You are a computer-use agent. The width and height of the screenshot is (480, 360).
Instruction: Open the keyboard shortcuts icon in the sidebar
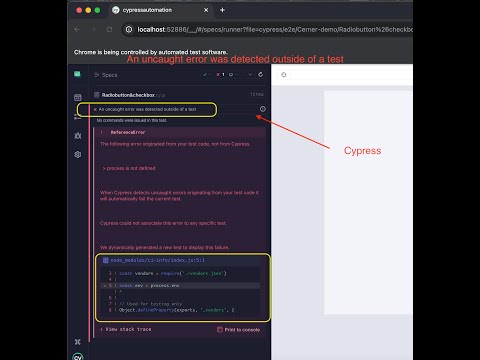point(78,342)
